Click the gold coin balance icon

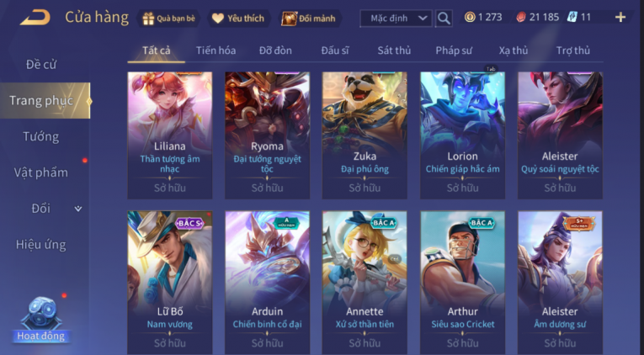(470, 17)
